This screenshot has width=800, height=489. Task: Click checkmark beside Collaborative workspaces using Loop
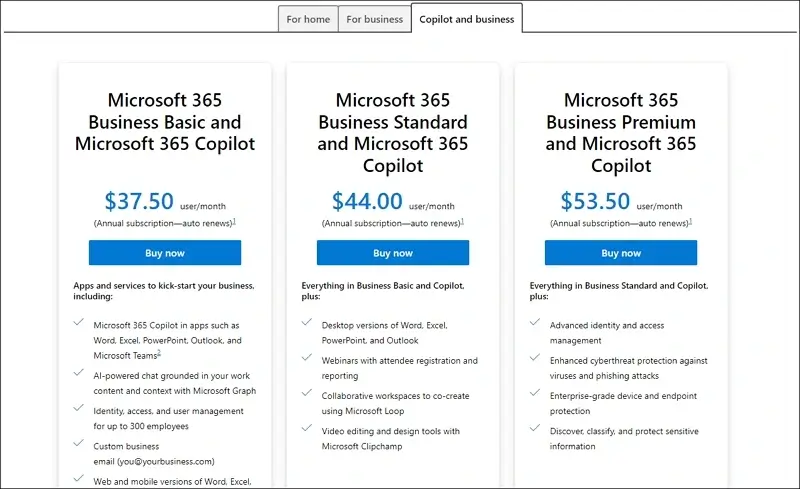coord(307,393)
